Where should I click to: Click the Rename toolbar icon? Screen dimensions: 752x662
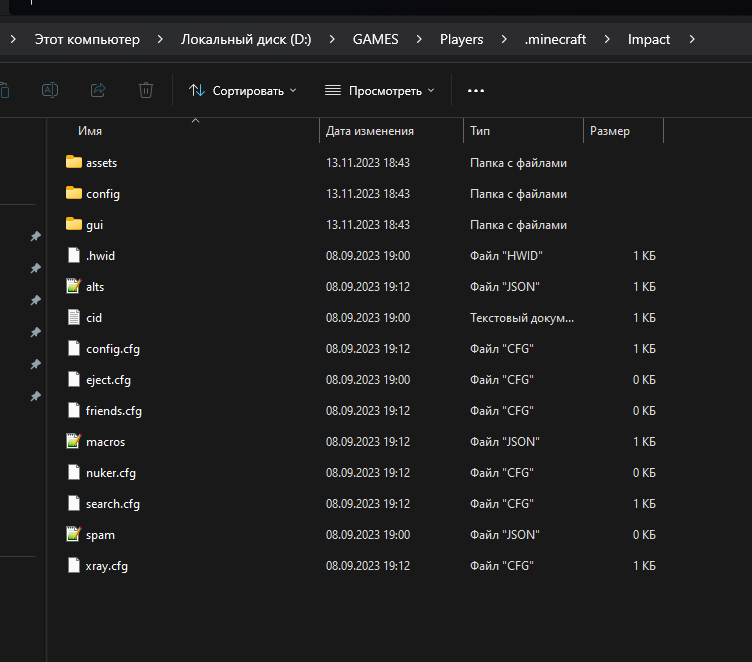tap(50, 90)
